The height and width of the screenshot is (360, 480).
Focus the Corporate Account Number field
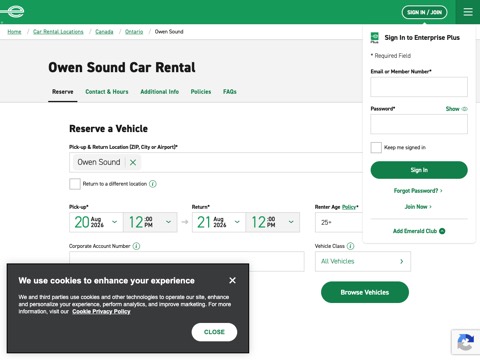[187, 261]
